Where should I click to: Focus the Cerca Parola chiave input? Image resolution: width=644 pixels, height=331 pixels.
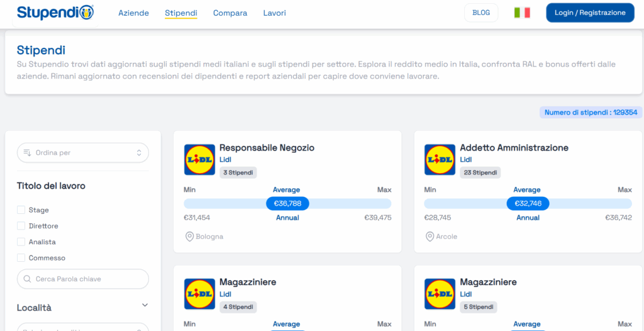pos(83,279)
